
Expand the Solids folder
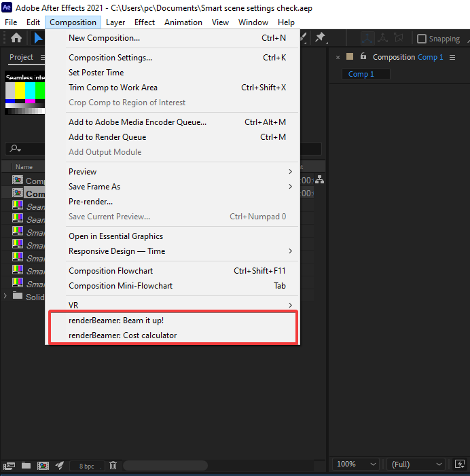click(5, 296)
